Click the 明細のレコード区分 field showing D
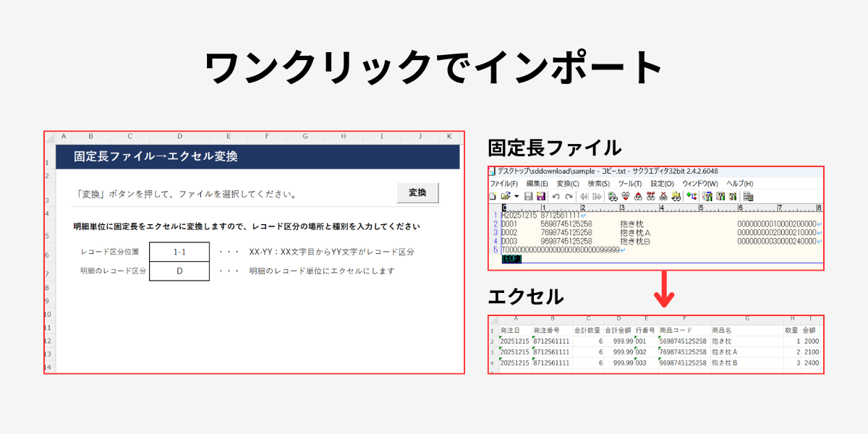Image resolution: width=868 pixels, height=434 pixels. point(179,271)
